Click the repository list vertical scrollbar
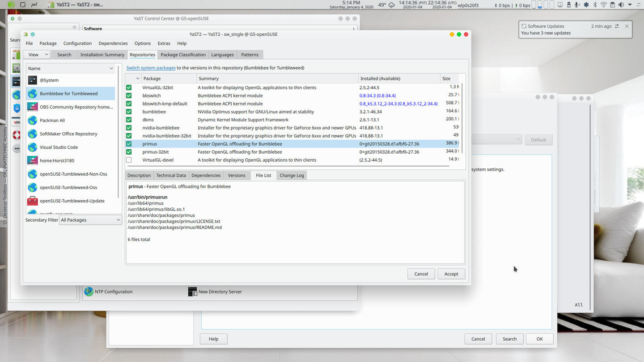644x362 pixels. [x=119, y=132]
